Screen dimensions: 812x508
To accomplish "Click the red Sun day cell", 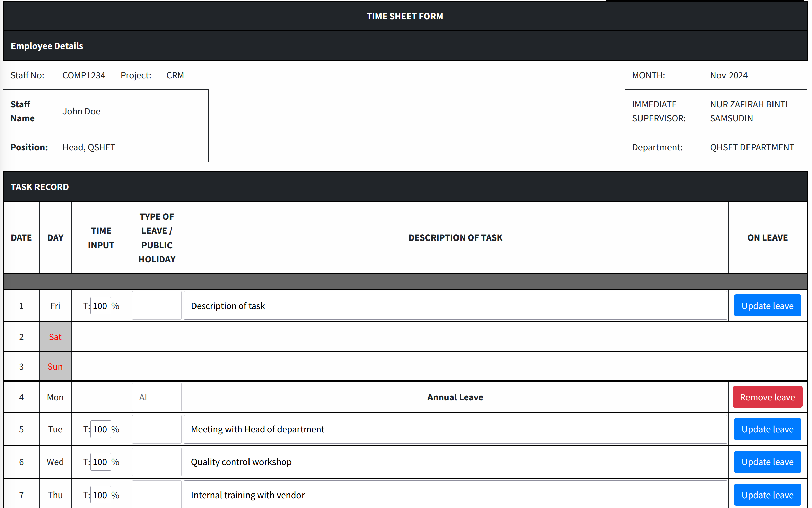I will coord(55,366).
